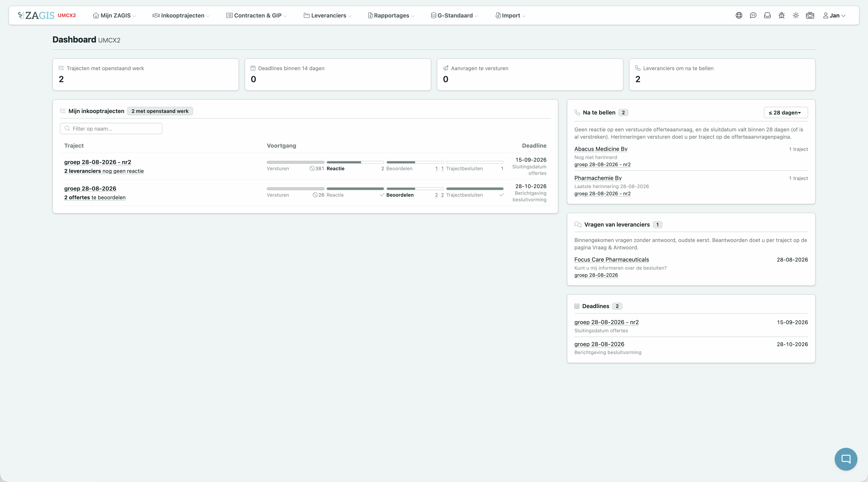The height and width of the screenshot is (482, 868).
Task: Open the floating chat widget button
Action: pos(846,459)
